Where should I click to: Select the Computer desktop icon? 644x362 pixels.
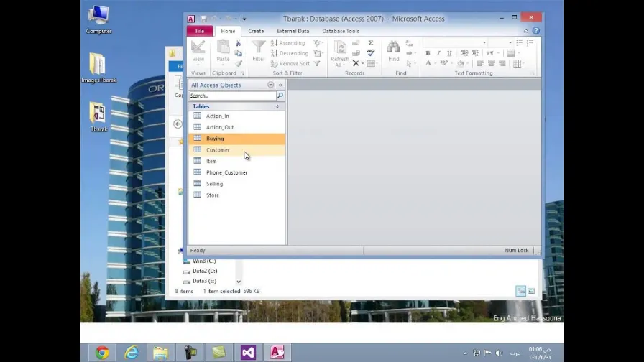point(98,19)
